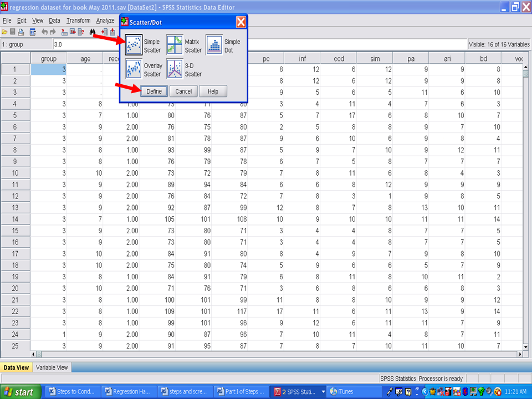Screen dimensions: 532x399
Task: Select the Overlay Scatter chart type
Action: (134, 69)
